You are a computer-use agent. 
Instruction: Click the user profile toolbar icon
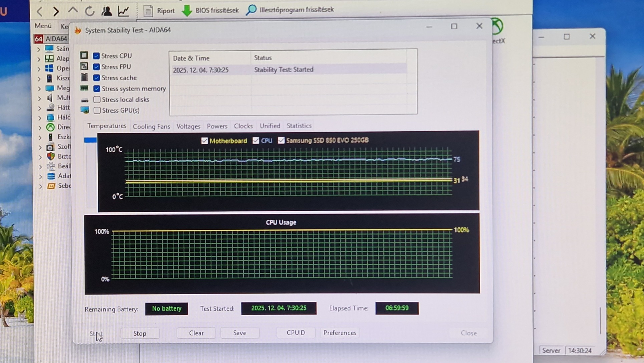click(106, 11)
